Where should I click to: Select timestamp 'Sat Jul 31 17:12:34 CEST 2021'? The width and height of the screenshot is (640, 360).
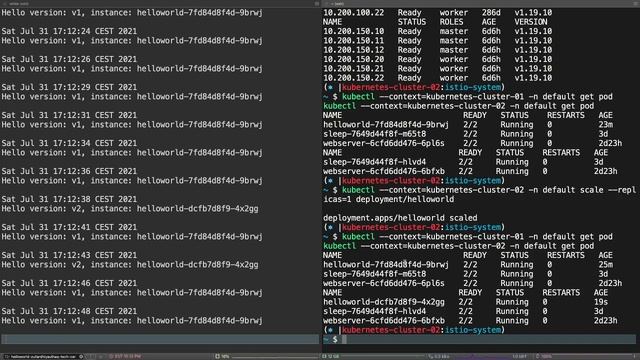click(69, 143)
